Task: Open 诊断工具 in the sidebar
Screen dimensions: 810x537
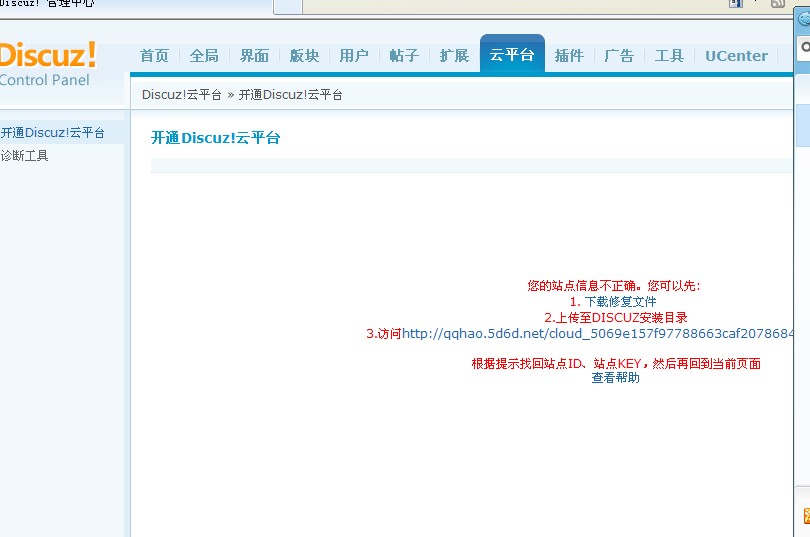Action: tap(24, 155)
